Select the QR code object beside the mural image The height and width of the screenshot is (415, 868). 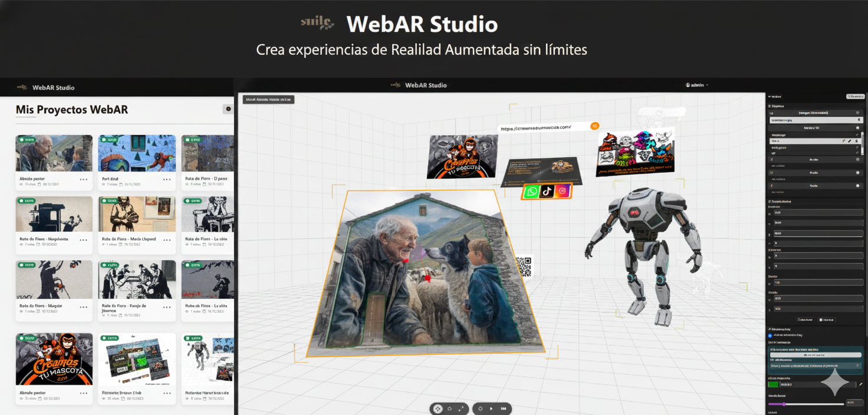click(x=524, y=266)
